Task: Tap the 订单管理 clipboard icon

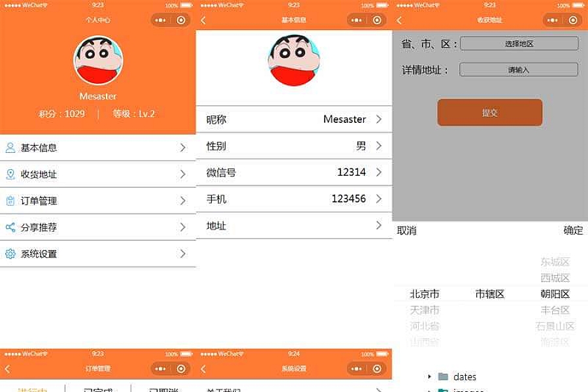Action: click(x=10, y=201)
